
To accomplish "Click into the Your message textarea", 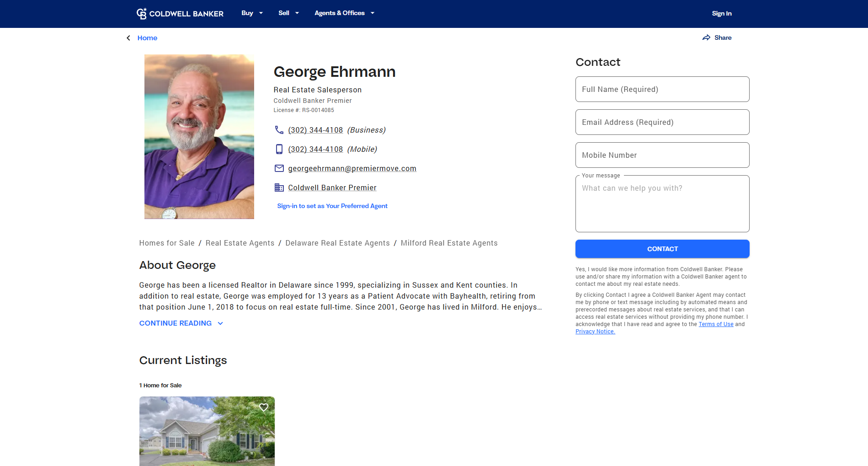I will coord(662,204).
